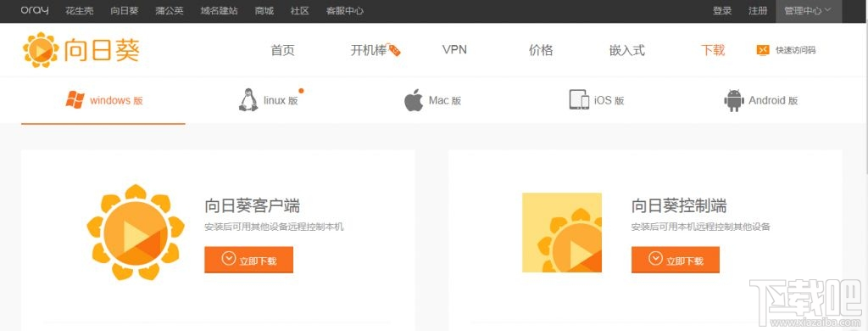Click text 安装后可用其他设备远程控制本机

[x=274, y=227]
